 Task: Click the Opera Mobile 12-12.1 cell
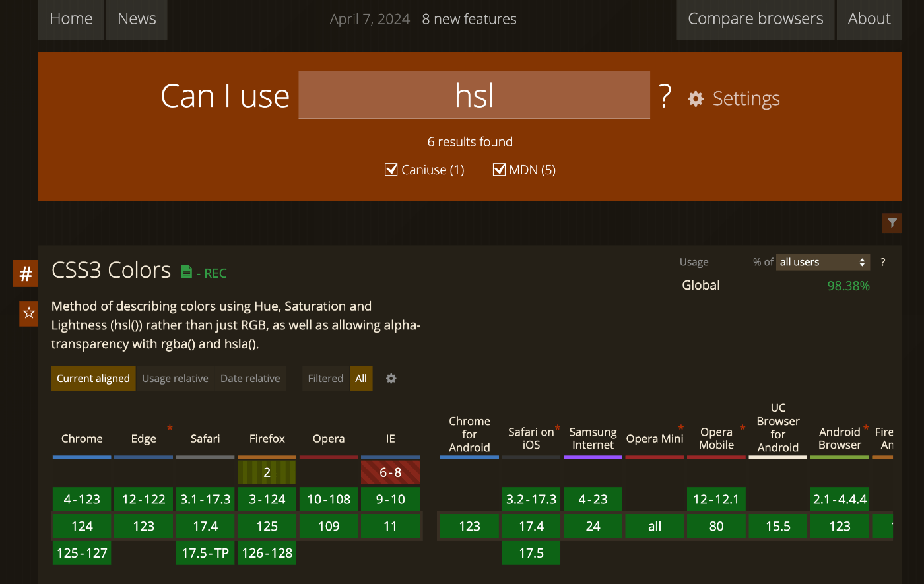coord(716,500)
